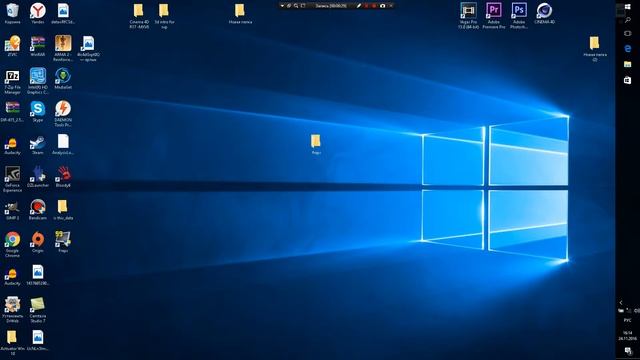Open Google Chrome
This screenshot has width=640, height=360.
point(12,244)
